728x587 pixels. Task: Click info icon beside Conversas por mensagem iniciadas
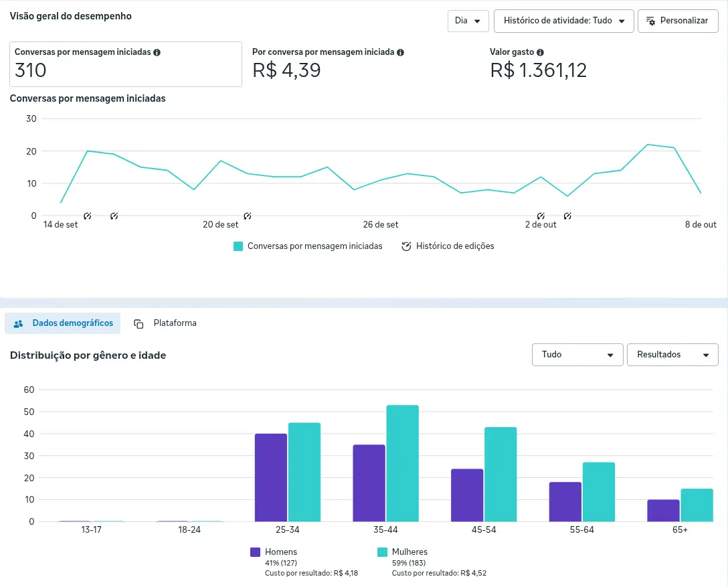[x=157, y=52]
